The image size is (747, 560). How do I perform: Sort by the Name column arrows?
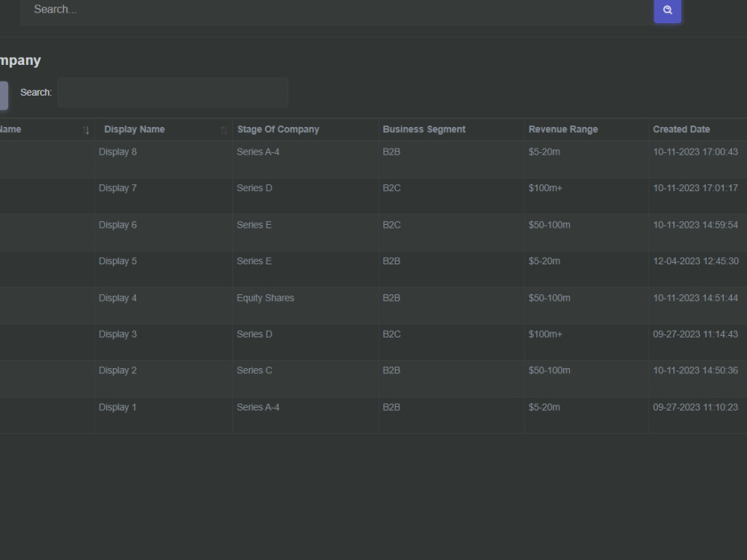coord(86,130)
